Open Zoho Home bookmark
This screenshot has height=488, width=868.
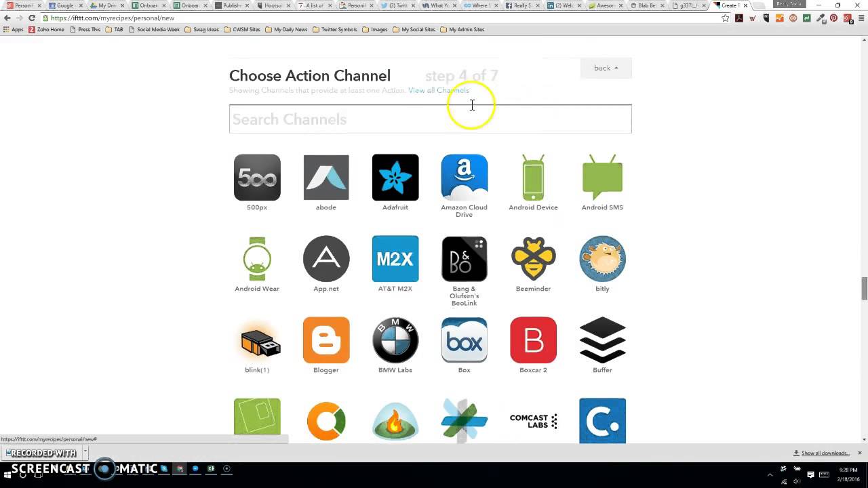click(46, 30)
